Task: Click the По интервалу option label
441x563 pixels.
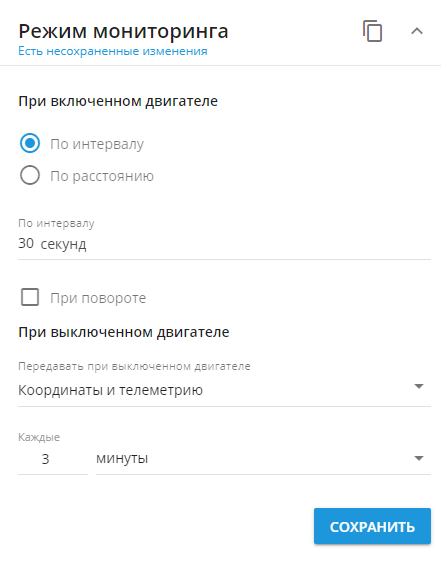Action: click(97, 144)
